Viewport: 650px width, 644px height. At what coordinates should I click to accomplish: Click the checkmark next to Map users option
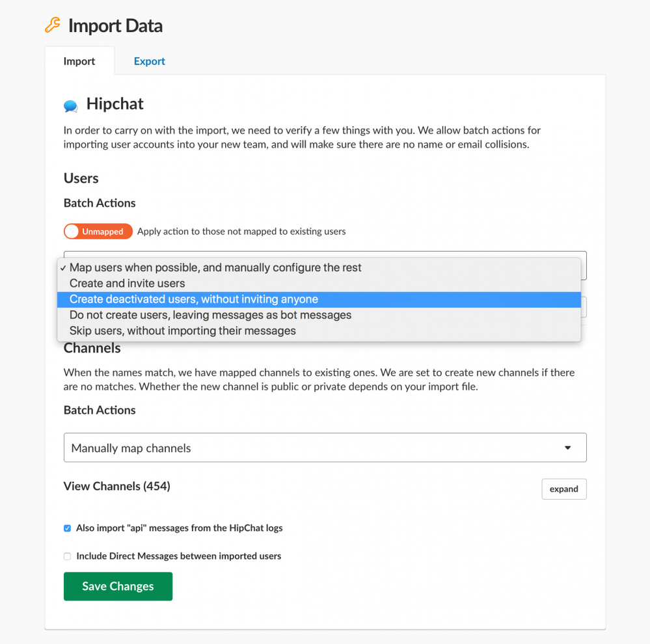pos(63,268)
